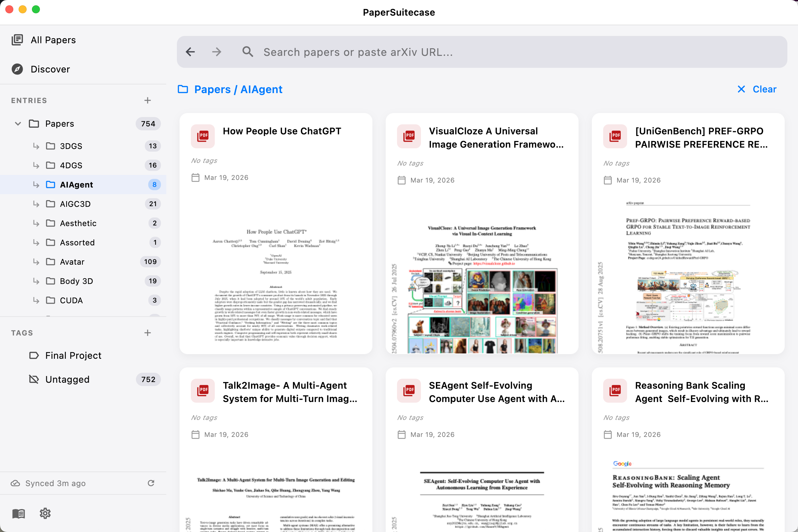Click the back navigation arrow

pyautogui.click(x=190, y=52)
